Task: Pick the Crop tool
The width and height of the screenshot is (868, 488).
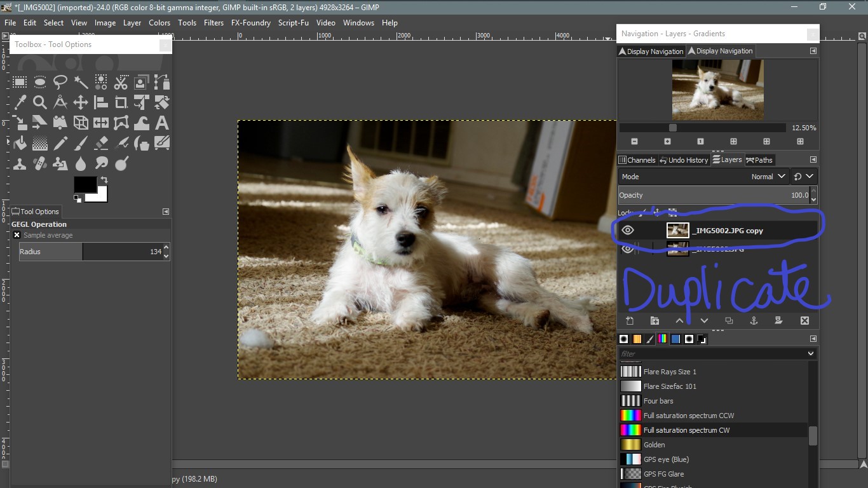Action: tap(121, 102)
